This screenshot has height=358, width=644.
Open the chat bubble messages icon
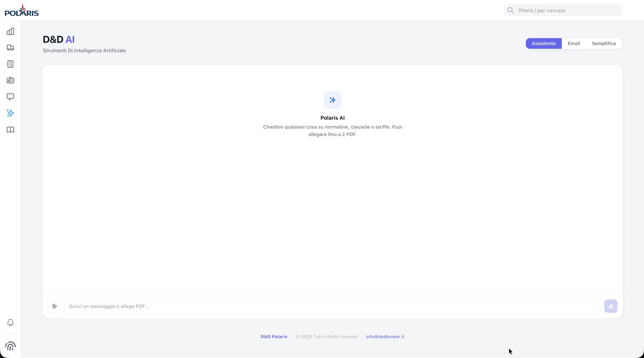[10, 97]
